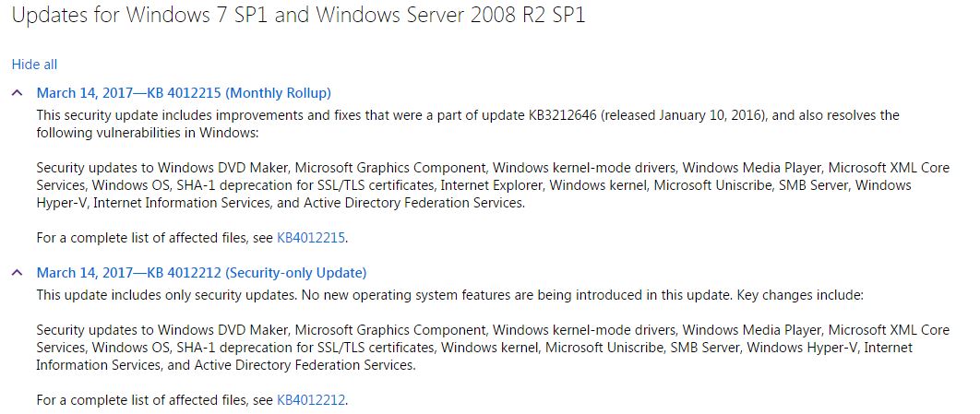
Task: Click the "following vulnerabilities in Windows:" text
Action: 148,133
